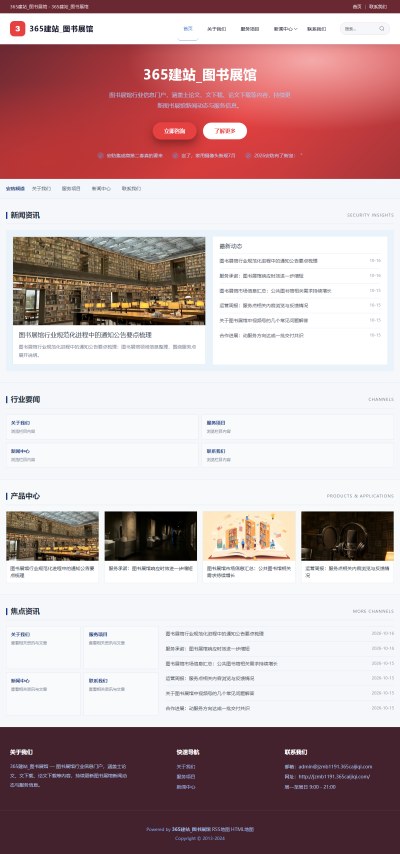Click 首页 link in the top dark strip
Screen dimensions: 400x854
(357, 7)
